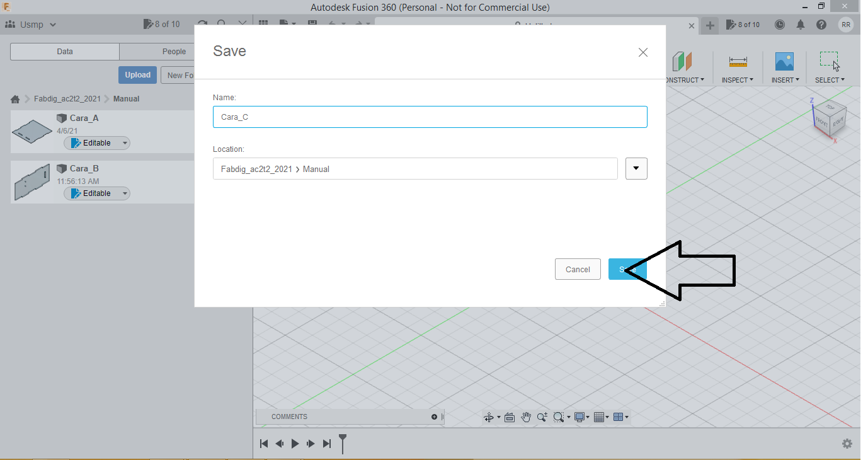Click the Usmp team people icon
This screenshot has width=868, height=460.
[11, 25]
